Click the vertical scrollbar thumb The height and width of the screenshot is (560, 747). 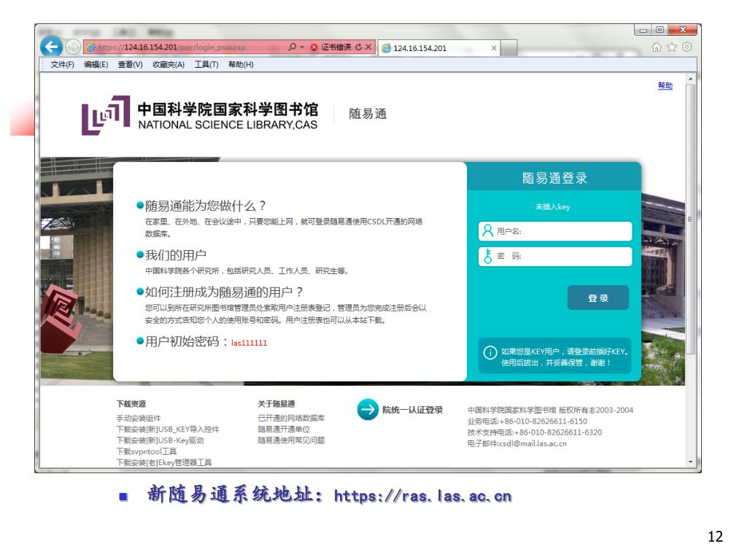[690, 219]
